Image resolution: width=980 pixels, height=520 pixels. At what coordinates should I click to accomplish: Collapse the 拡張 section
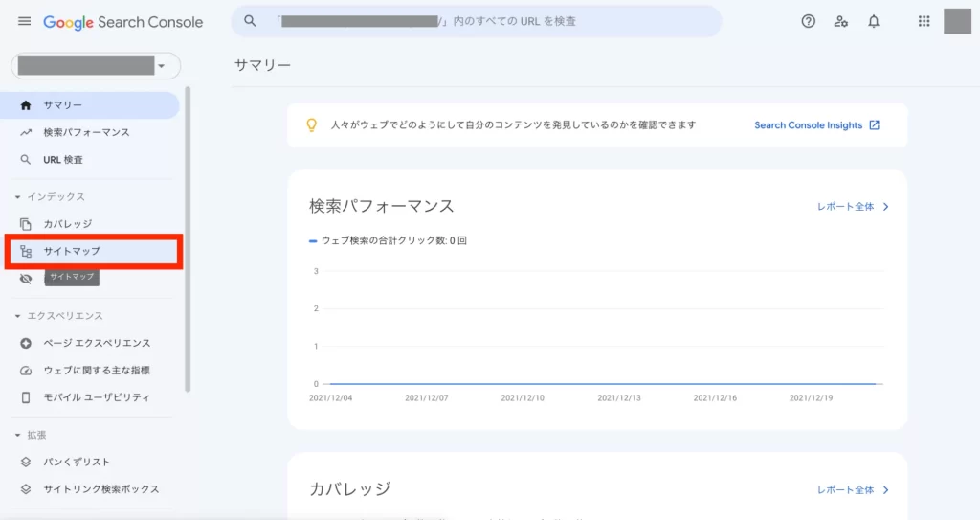18,435
